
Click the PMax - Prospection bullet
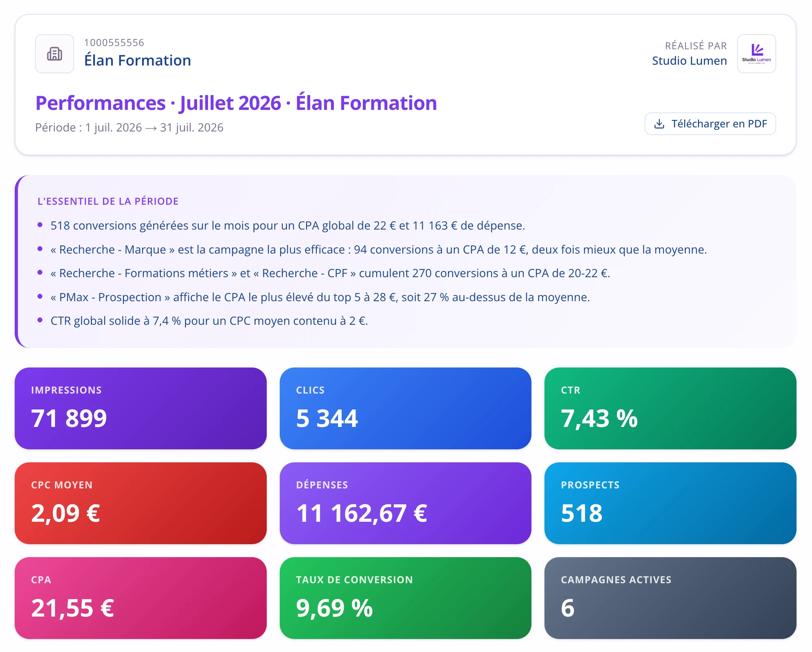(320, 297)
